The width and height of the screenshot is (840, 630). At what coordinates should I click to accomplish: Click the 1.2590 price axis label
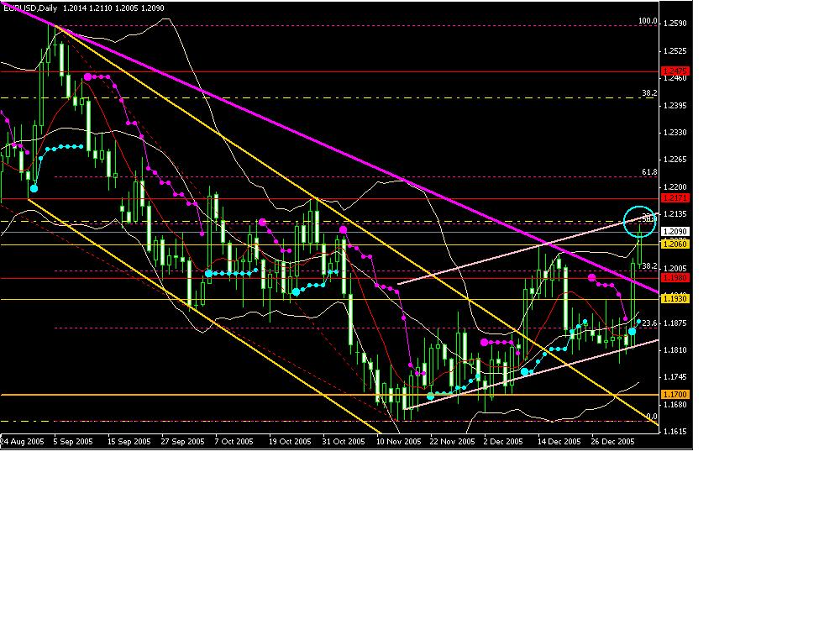[675, 24]
